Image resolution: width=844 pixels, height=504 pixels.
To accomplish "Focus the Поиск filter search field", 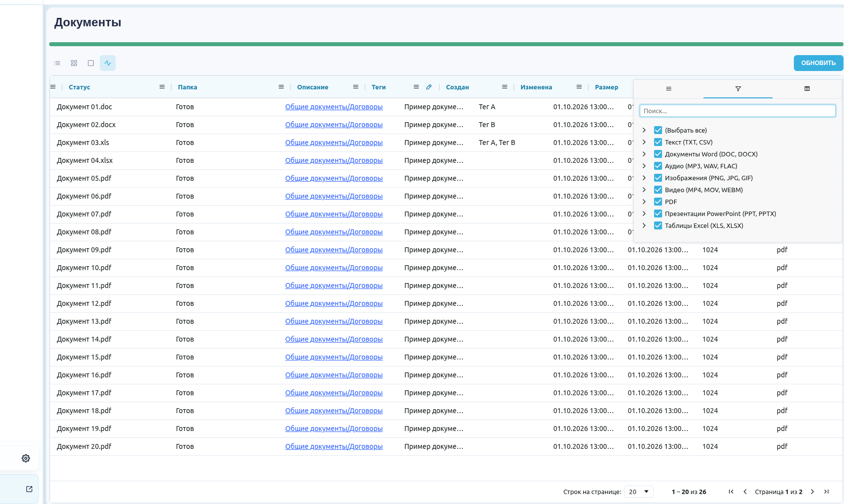I will click(x=738, y=111).
